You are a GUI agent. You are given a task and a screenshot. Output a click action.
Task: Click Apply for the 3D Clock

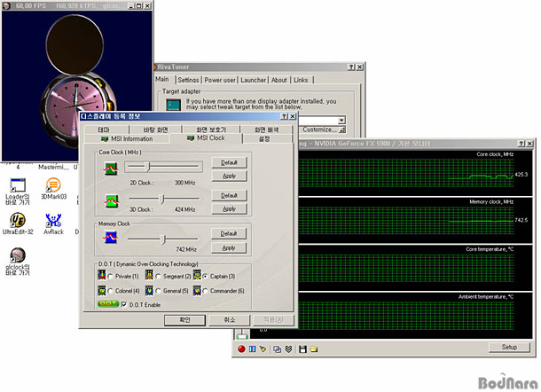pos(229,208)
